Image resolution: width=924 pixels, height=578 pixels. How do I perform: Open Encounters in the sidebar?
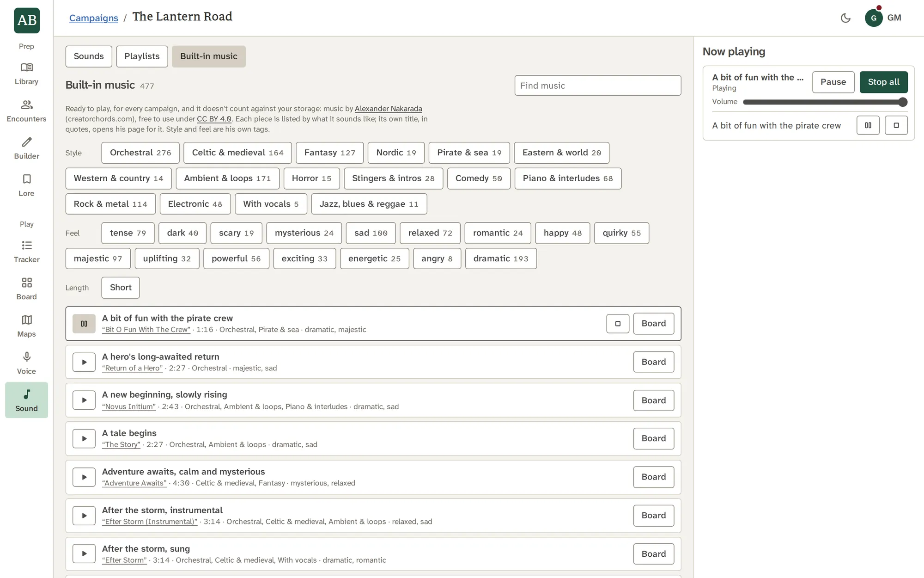point(26,111)
